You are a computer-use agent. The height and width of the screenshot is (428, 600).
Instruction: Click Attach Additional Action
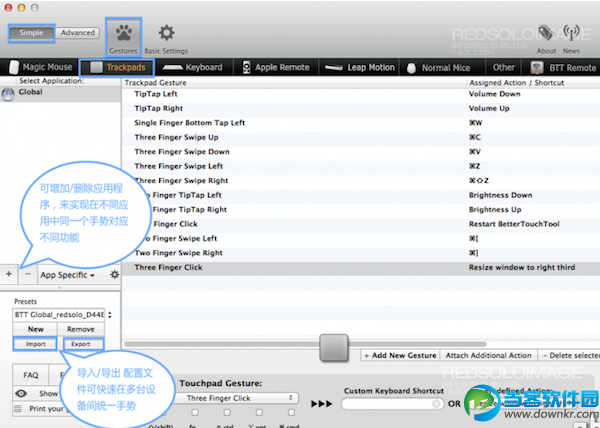tap(489, 355)
